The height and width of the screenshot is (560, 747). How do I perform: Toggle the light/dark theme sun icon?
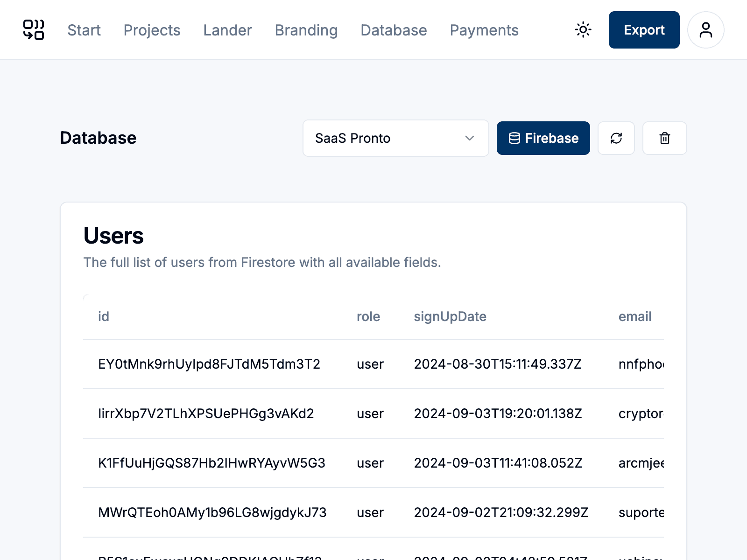(583, 30)
